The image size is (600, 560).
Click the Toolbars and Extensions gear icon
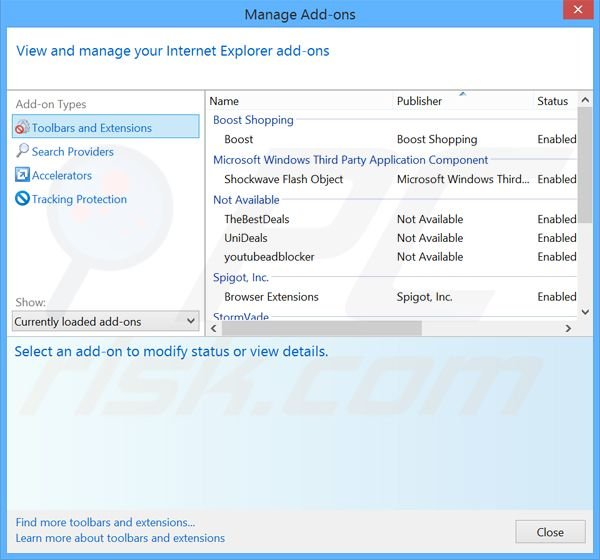(22, 127)
